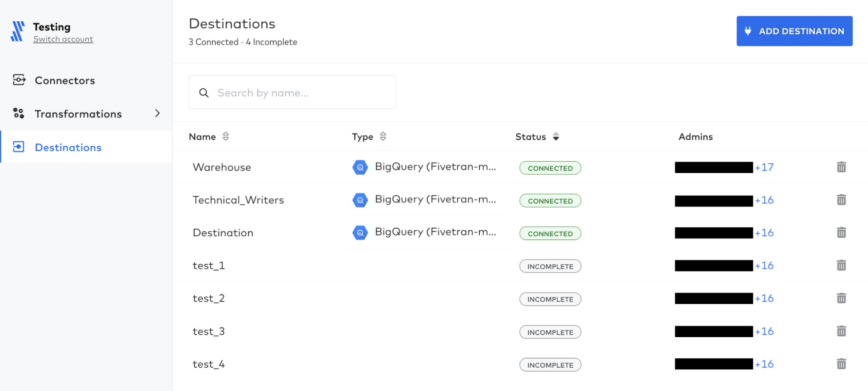Select the Connectors sidebar icon
The width and height of the screenshot is (868, 391).
pyautogui.click(x=19, y=80)
